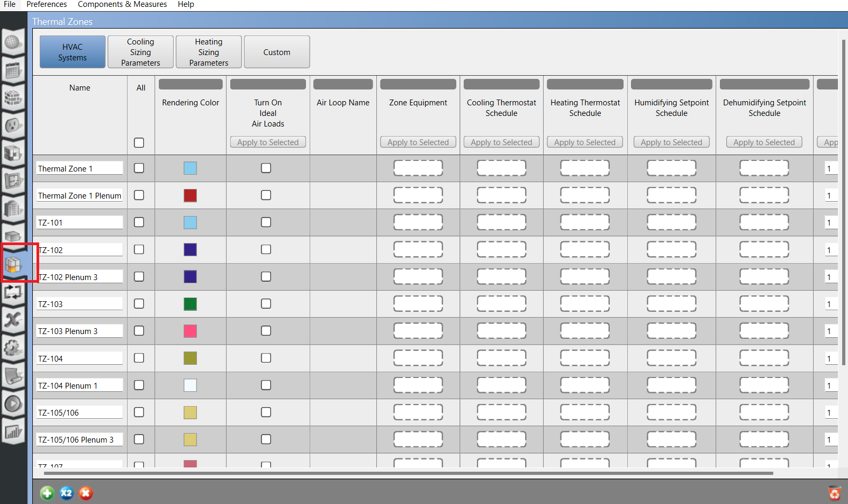
Task: Apply Humidifying Setpoint Schedule to selected
Action: point(672,142)
